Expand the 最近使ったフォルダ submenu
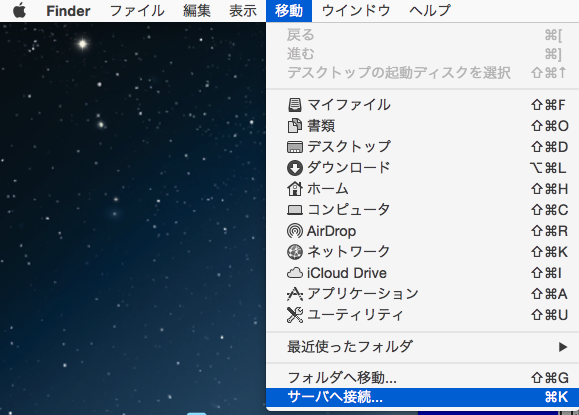This screenshot has width=579, height=415. (422, 347)
